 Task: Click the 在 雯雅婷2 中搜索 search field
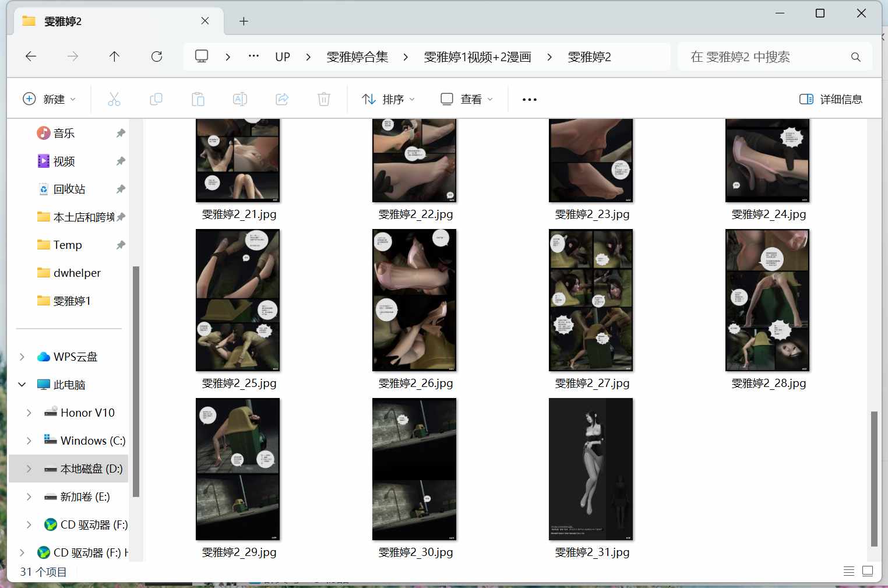tap(775, 57)
